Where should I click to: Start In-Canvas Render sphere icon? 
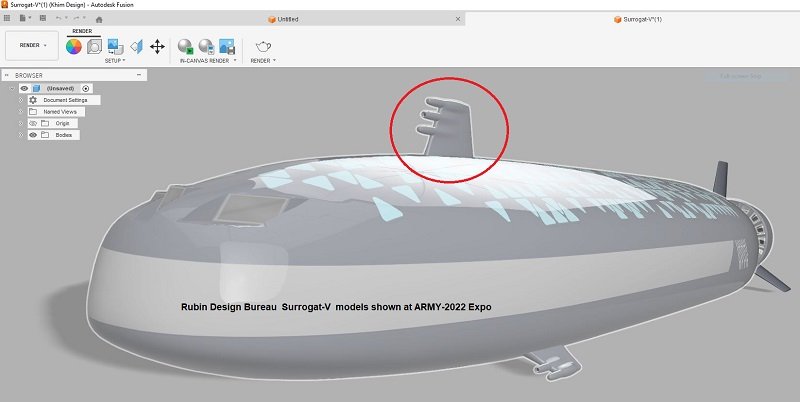pos(185,47)
